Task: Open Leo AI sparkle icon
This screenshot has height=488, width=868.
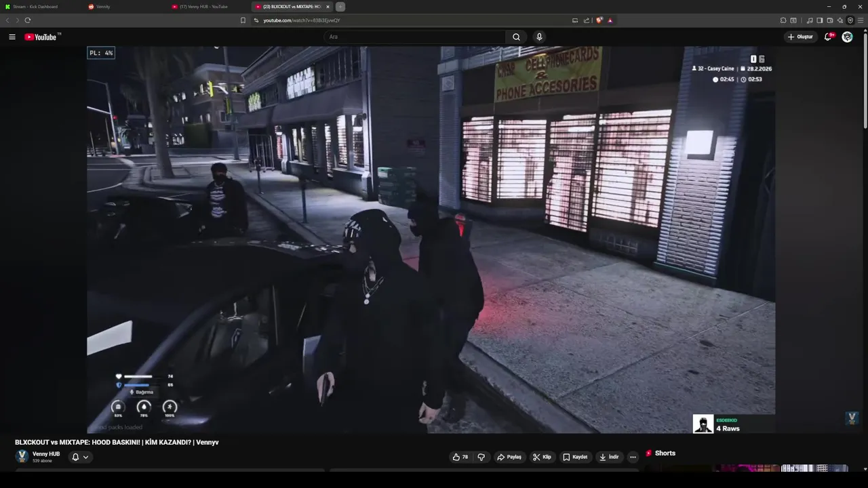Action: [840, 20]
